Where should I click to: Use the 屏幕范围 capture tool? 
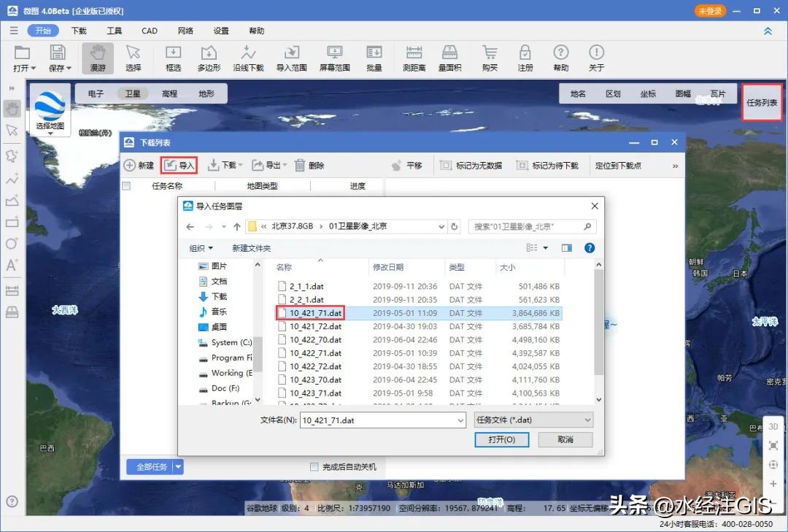coord(333,58)
